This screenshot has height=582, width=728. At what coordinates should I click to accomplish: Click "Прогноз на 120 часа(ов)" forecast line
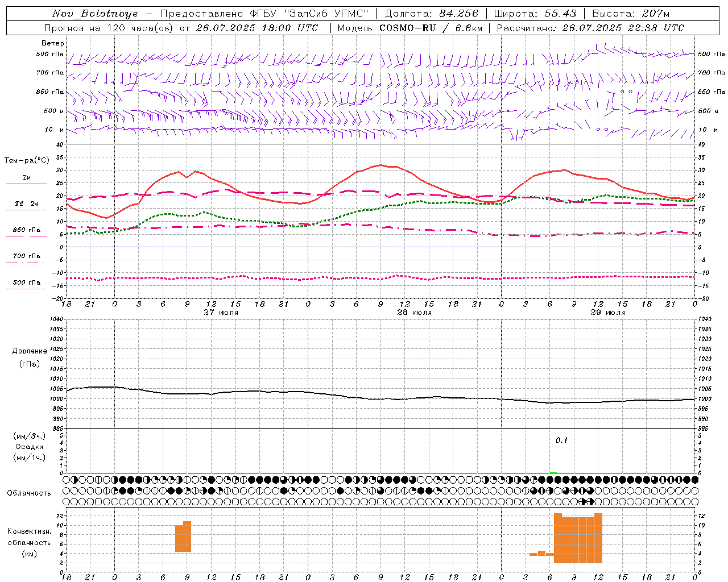point(109,28)
